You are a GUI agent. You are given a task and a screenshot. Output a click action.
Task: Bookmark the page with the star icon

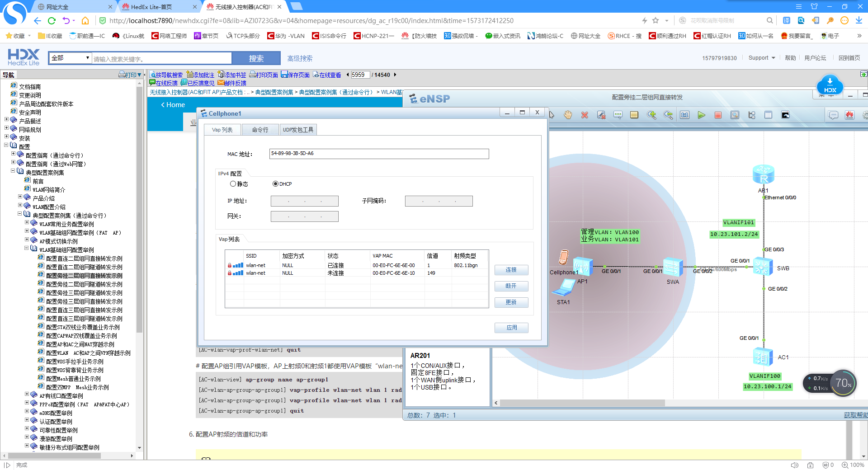(x=656, y=21)
